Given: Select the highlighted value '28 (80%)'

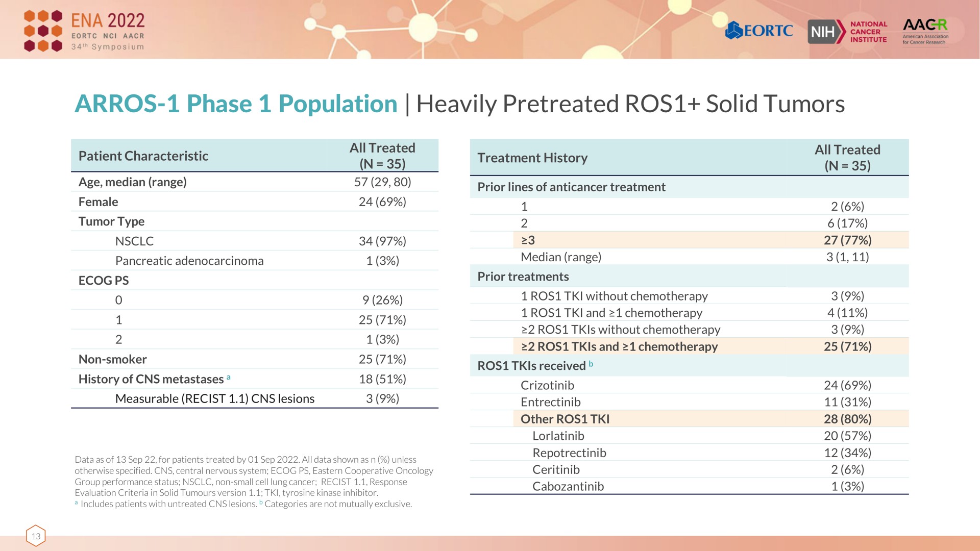Looking at the screenshot, I should point(847,419).
